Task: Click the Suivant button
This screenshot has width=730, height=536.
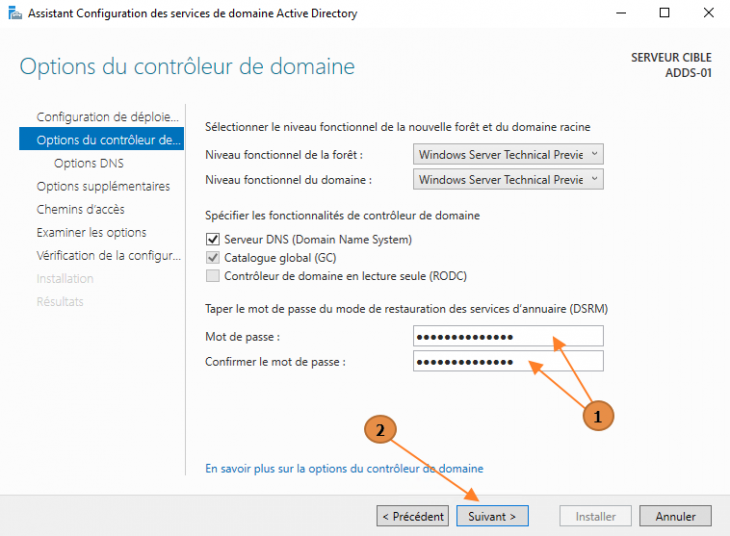Action: click(492, 516)
